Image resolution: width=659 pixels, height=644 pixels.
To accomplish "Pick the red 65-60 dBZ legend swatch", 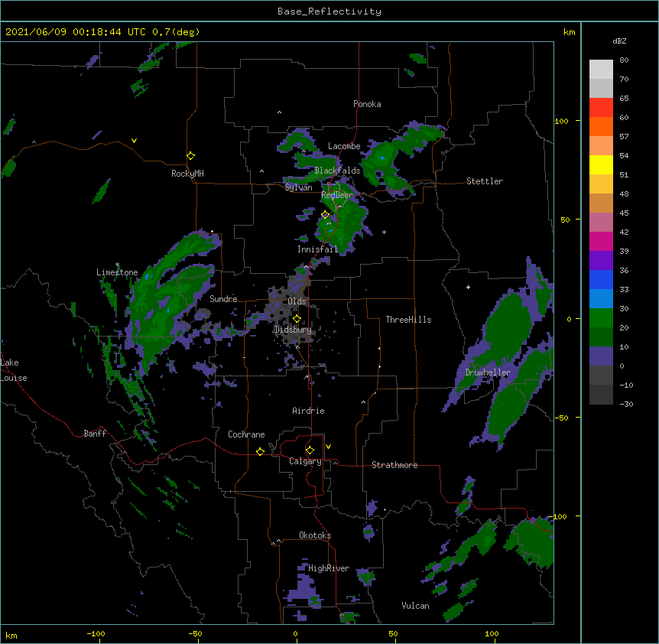I will 601,108.
